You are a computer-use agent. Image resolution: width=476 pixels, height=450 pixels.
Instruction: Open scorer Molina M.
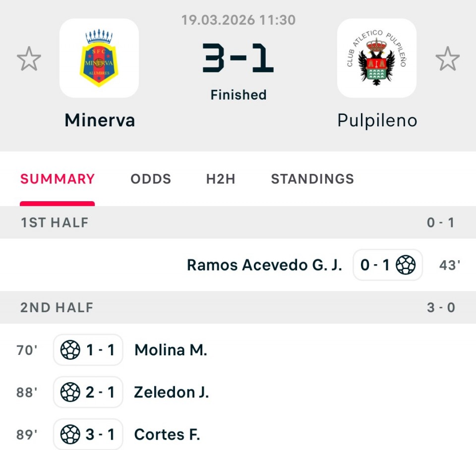[171, 350]
